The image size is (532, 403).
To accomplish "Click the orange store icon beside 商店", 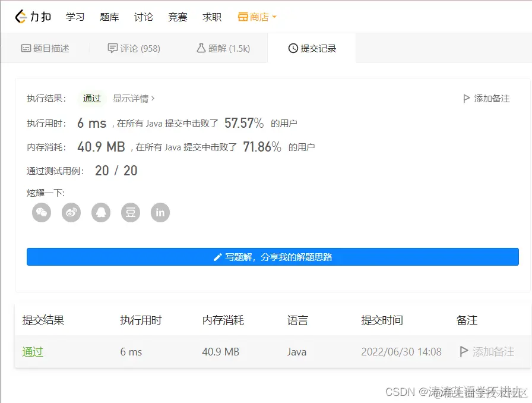I will click(x=243, y=17).
